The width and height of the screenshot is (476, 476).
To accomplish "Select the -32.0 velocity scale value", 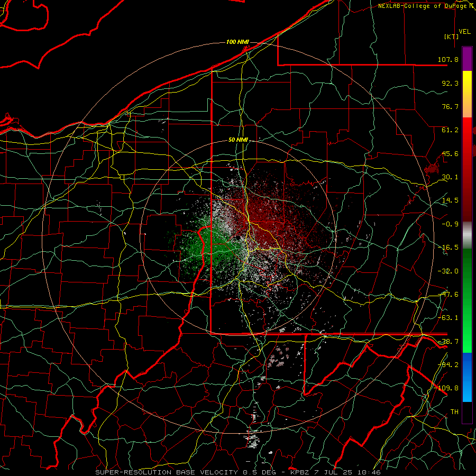I will (448, 271).
